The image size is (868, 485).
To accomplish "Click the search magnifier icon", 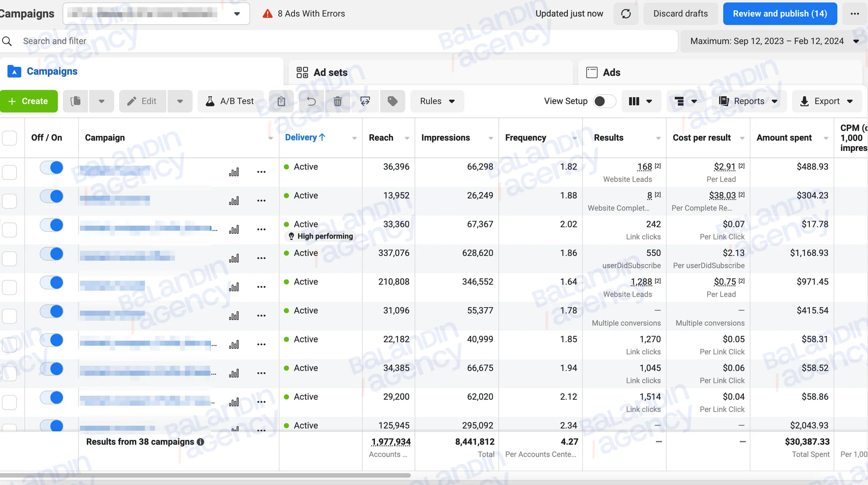I will (x=7, y=41).
